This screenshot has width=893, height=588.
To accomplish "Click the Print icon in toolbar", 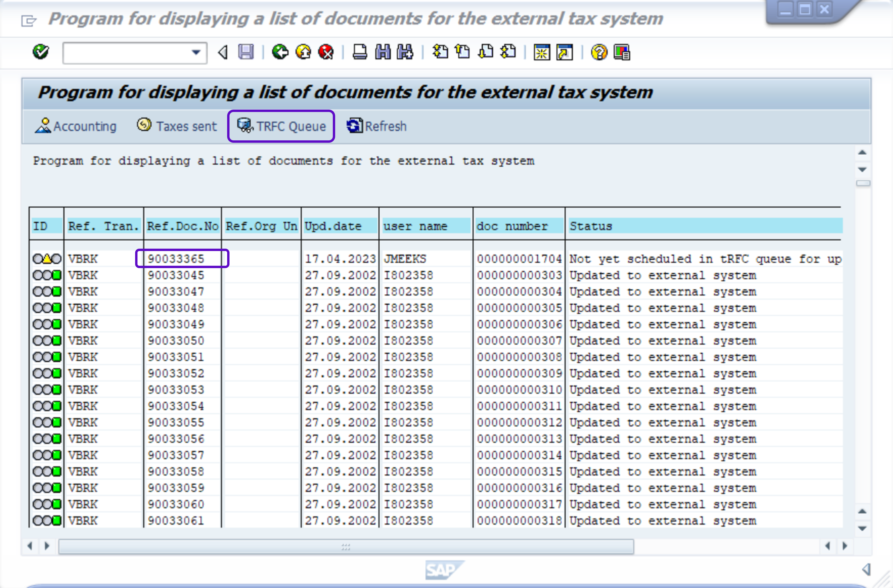I will point(359,52).
